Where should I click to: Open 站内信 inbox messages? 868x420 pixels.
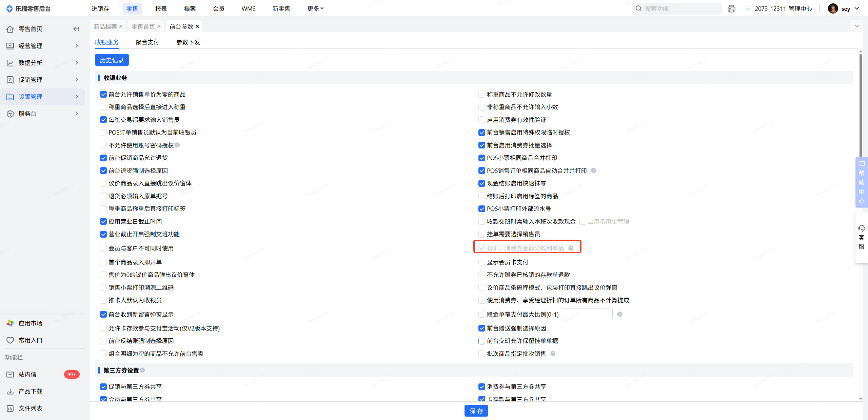click(x=27, y=374)
